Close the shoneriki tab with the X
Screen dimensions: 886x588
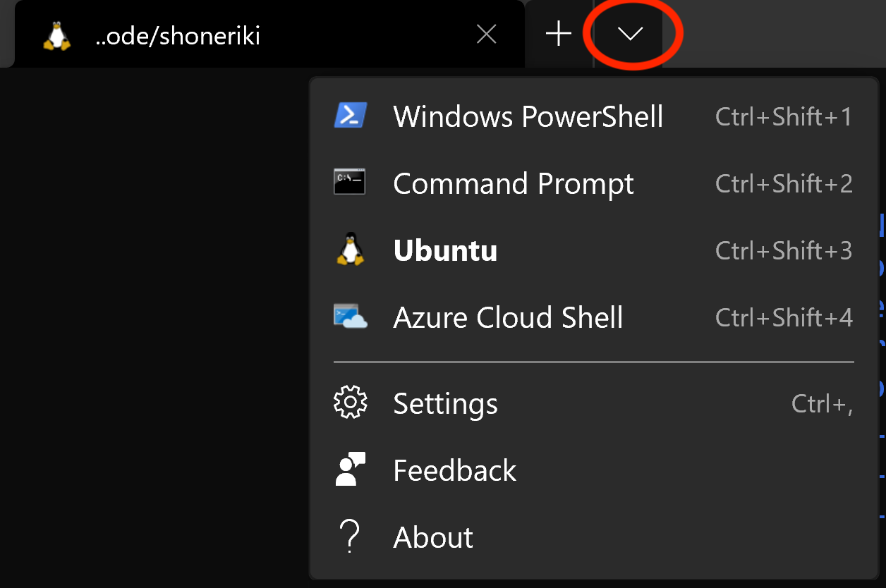click(486, 33)
